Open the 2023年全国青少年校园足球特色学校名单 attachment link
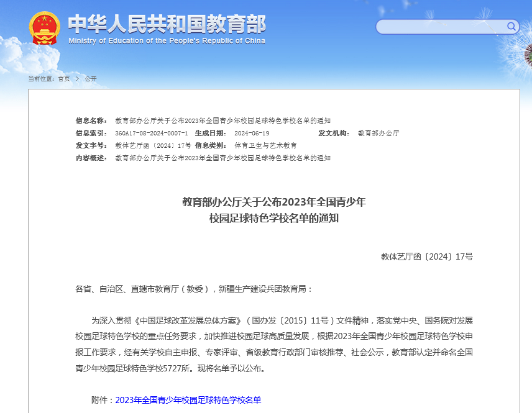Viewport: 532px width, 413px height. pyautogui.click(x=188, y=400)
